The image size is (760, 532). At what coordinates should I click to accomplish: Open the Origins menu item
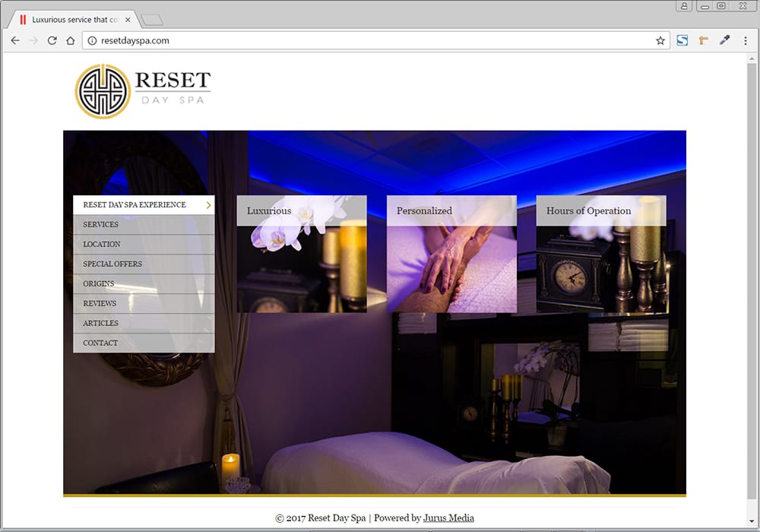[x=144, y=284]
